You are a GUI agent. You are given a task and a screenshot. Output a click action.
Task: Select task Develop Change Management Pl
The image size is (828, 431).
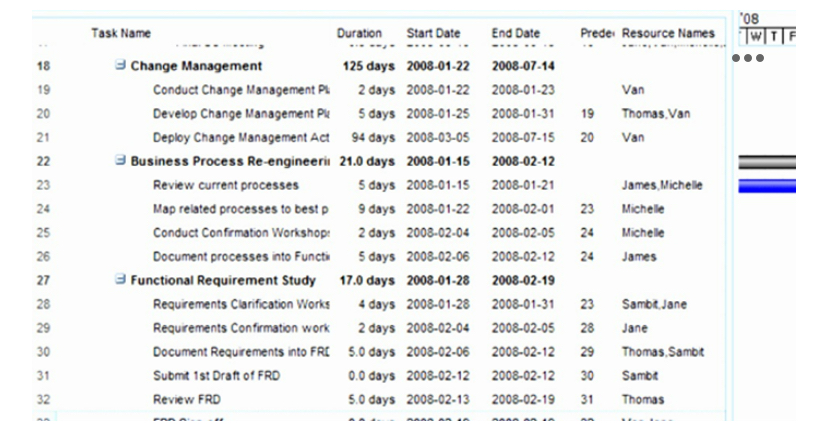click(x=241, y=114)
